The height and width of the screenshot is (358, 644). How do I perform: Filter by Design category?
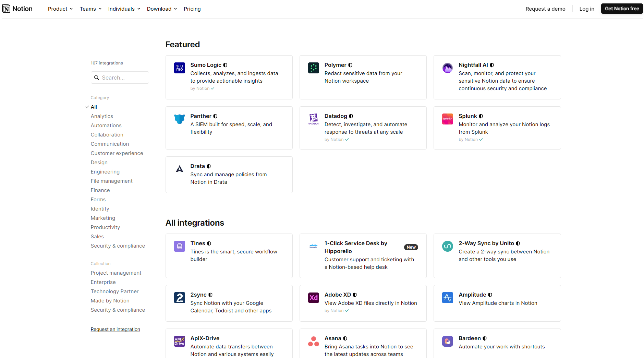coord(99,163)
